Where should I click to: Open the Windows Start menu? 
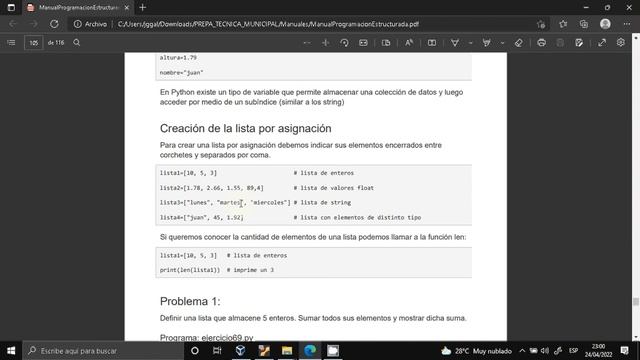(11, 351)
